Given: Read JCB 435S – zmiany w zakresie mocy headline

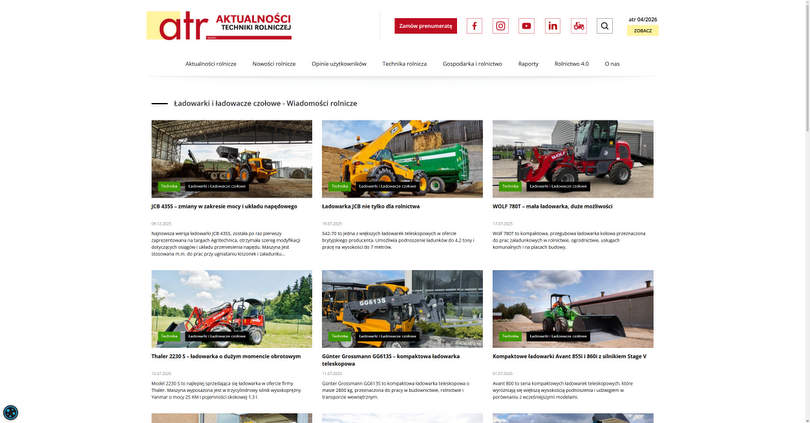Looking at the screenshot, I should point(224,206).
